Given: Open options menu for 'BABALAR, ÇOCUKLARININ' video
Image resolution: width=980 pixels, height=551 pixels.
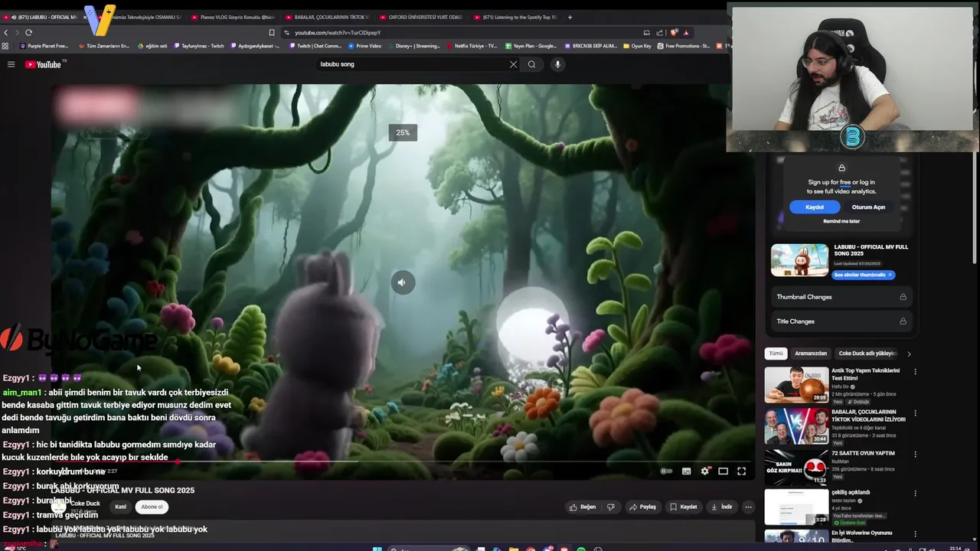Looking at the screenshot, I should 915,413.
